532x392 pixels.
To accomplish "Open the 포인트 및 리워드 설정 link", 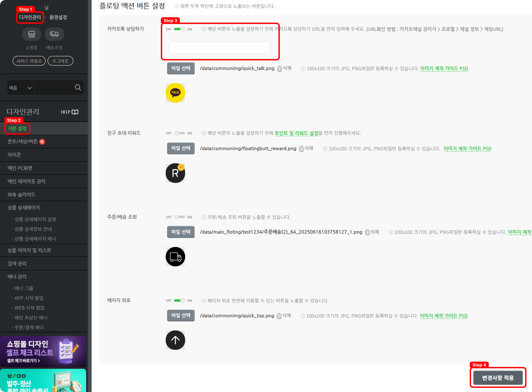I will 296,133.
